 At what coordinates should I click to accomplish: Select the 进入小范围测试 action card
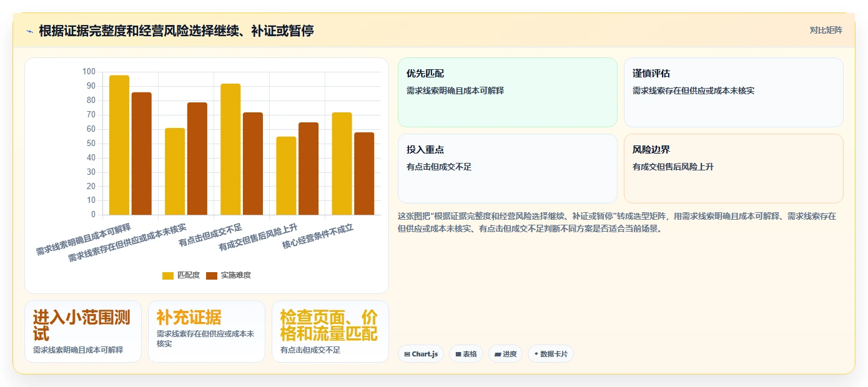pos(83,331)
